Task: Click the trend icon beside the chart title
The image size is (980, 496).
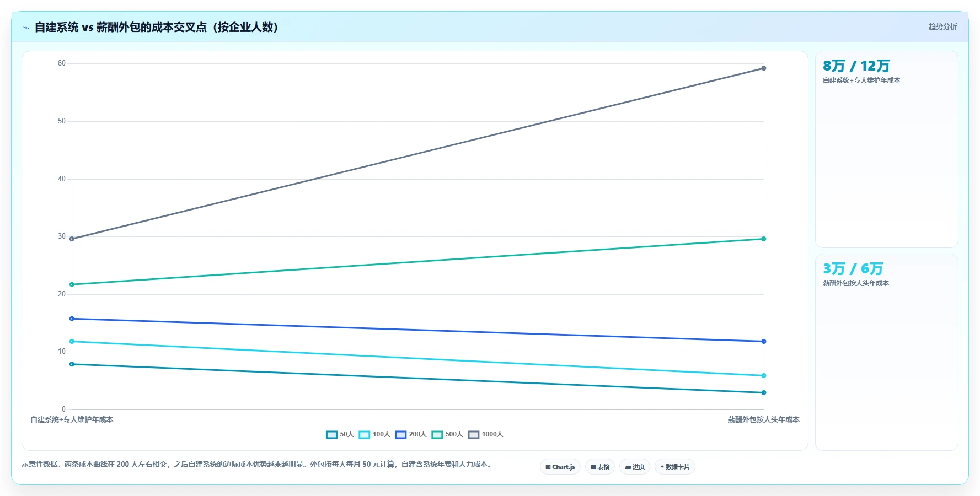Action: click(x=26, y=28)
